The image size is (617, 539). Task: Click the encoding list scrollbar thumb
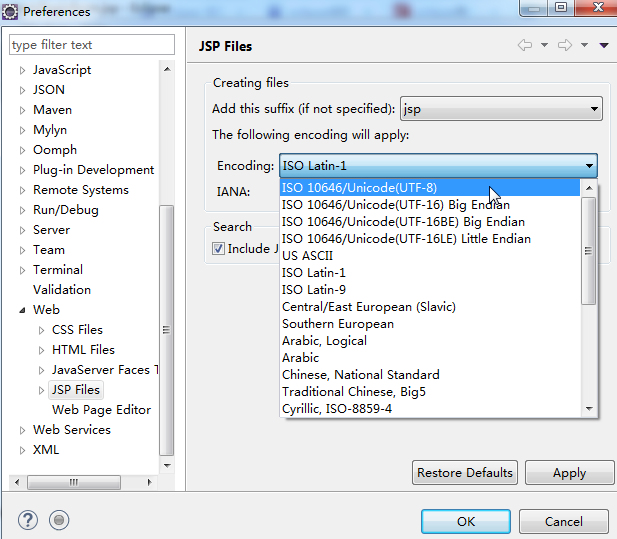[589, 251]
